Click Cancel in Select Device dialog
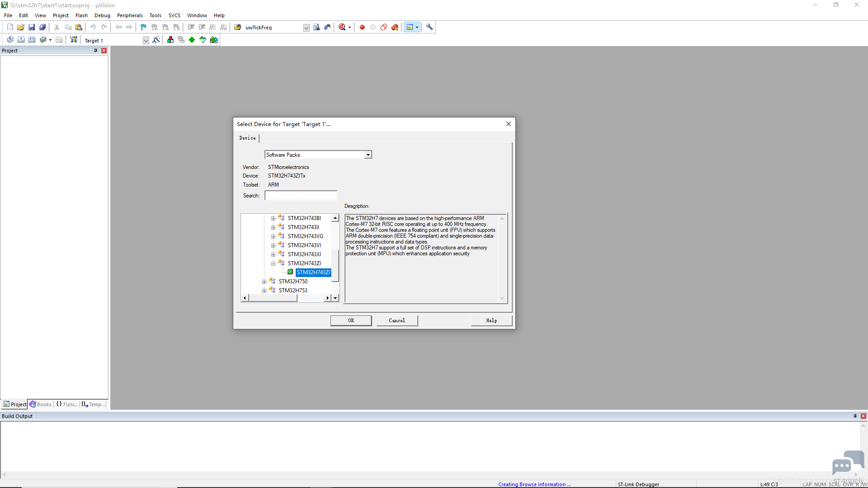The height and width of the screenshot is (488, 868). coord(397,321)
